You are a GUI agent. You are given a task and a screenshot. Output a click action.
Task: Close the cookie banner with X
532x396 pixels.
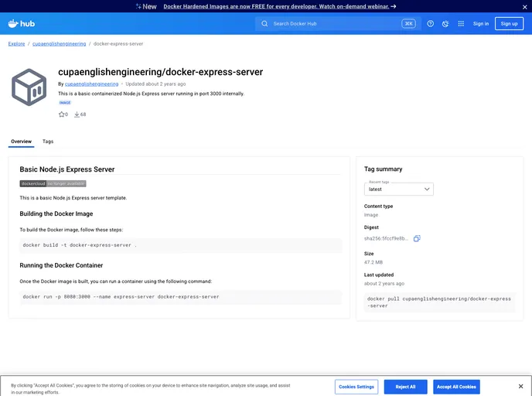[520, 387]
